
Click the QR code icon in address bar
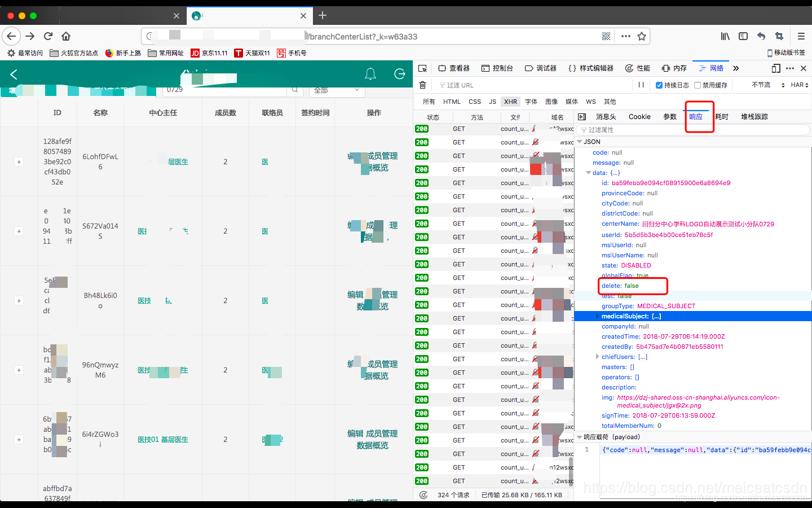pyautogui.click(x=606, y=36)
